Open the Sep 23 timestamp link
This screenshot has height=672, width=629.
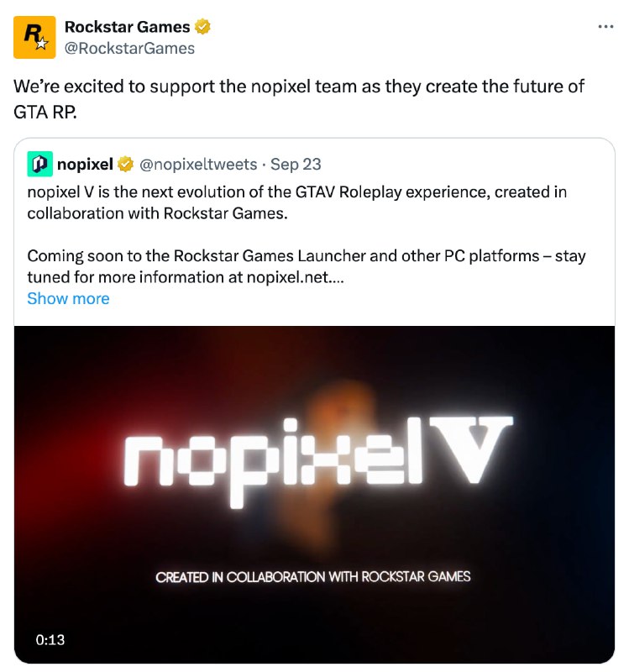click(x=296, y=163)
